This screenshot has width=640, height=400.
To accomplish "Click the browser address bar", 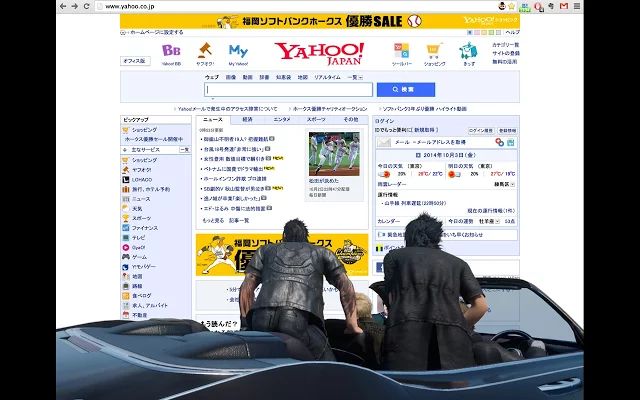I will click(x=296, y=6).
